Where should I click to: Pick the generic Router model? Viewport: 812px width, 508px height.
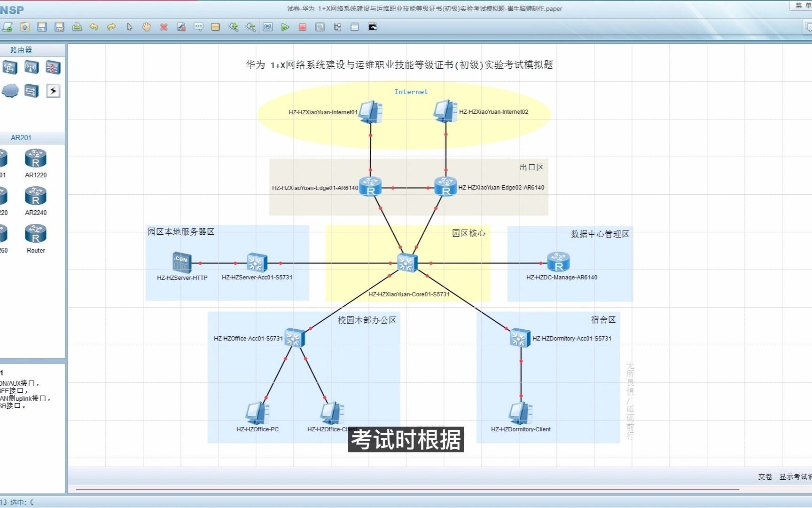coord(36,238)
